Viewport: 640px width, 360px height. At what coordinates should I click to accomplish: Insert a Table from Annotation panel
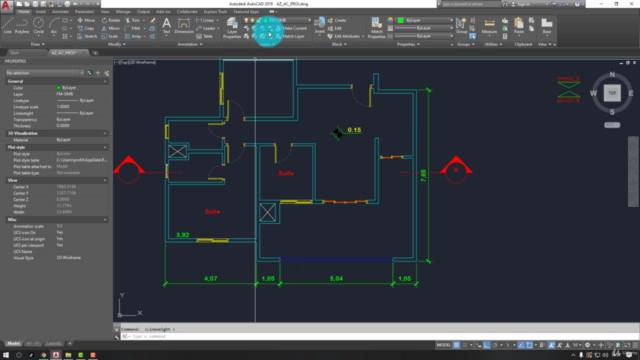(x=204, y=36)
